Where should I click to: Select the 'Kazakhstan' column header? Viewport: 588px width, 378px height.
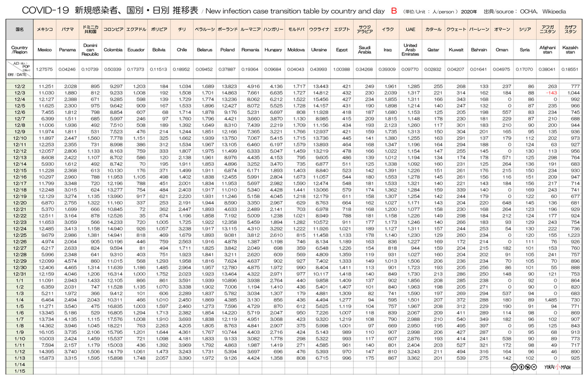(570, 50)
